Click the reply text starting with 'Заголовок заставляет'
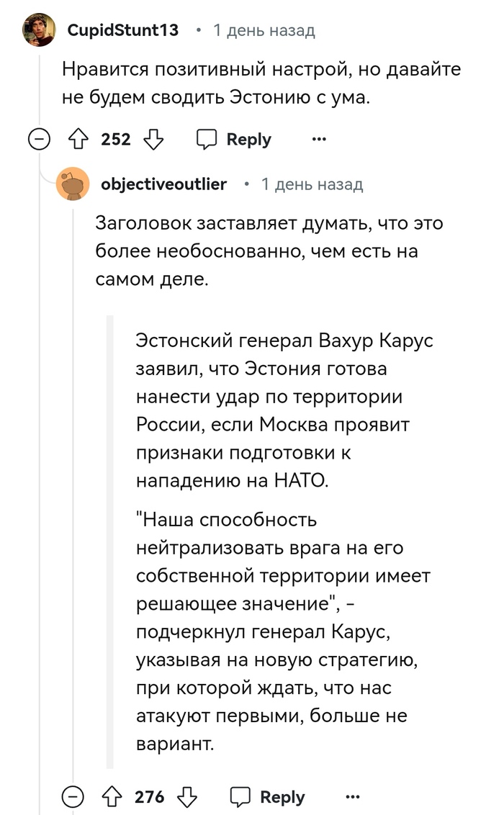The image size is (504, 815). [x=269, y=251]
